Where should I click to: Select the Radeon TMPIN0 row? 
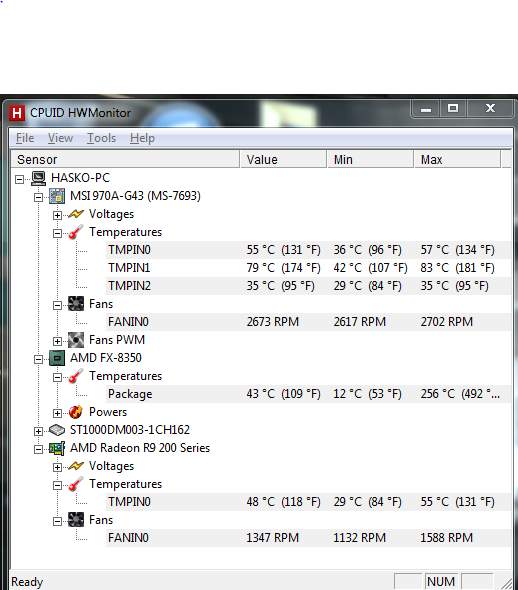point(308,502)
